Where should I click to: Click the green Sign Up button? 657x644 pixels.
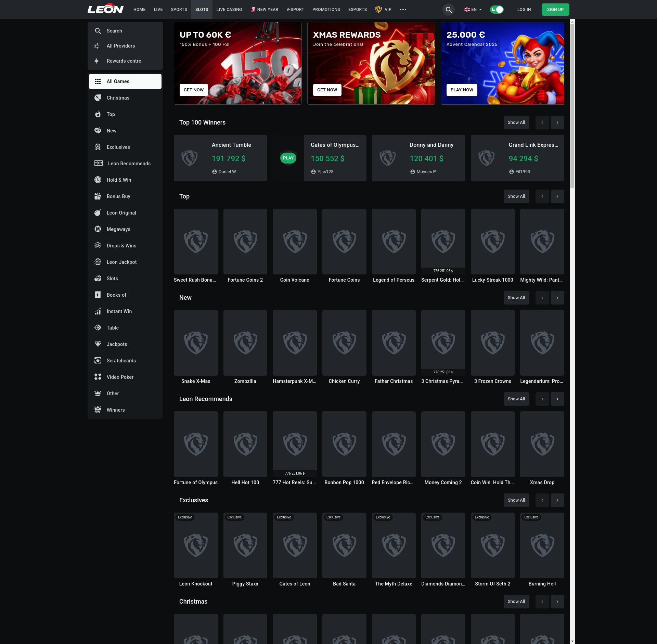point(555,10)
